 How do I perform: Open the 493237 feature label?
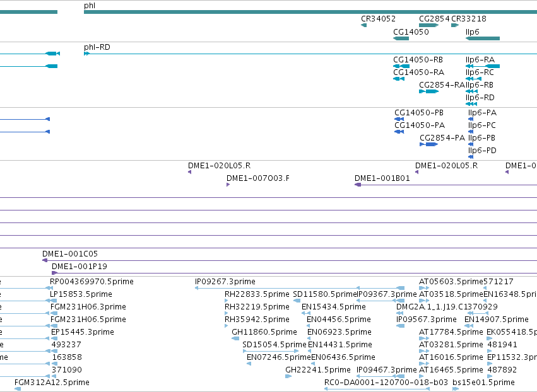[x=66, y=345]
